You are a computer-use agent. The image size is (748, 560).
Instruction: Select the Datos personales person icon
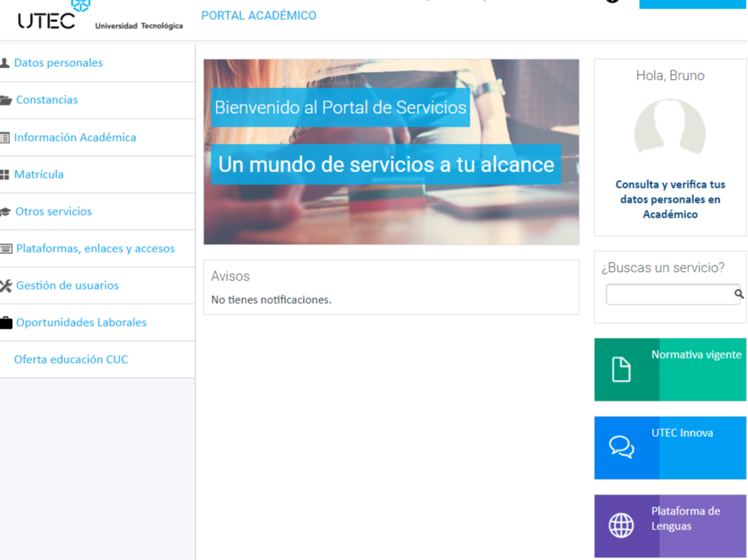(6, 62)
